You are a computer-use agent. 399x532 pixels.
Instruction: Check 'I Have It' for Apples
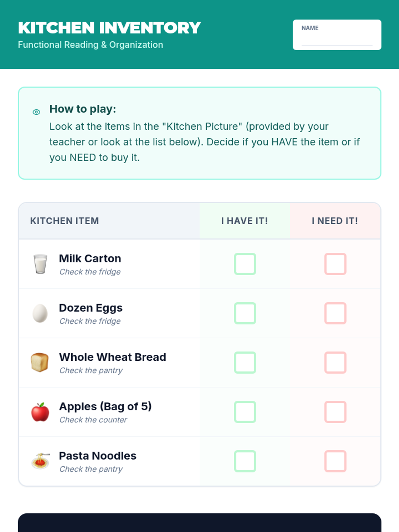(x=245, y=412)
